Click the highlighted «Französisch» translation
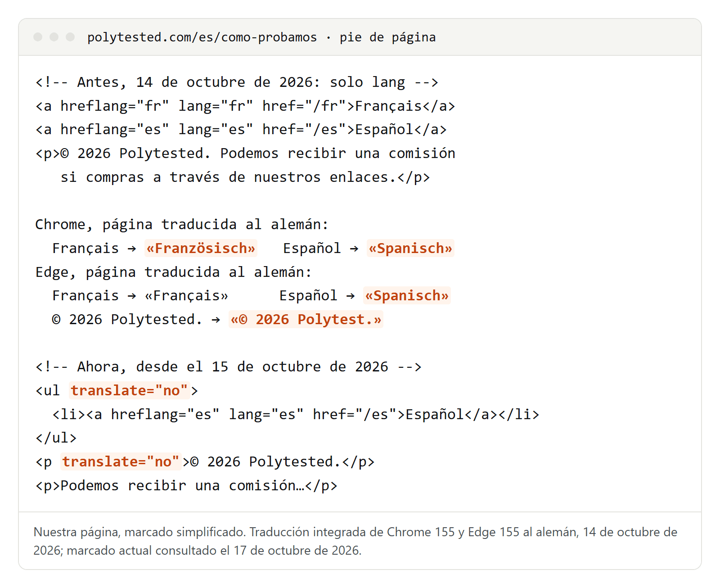Viewport: 720px width, 588px height. click(x=201, y=249)
